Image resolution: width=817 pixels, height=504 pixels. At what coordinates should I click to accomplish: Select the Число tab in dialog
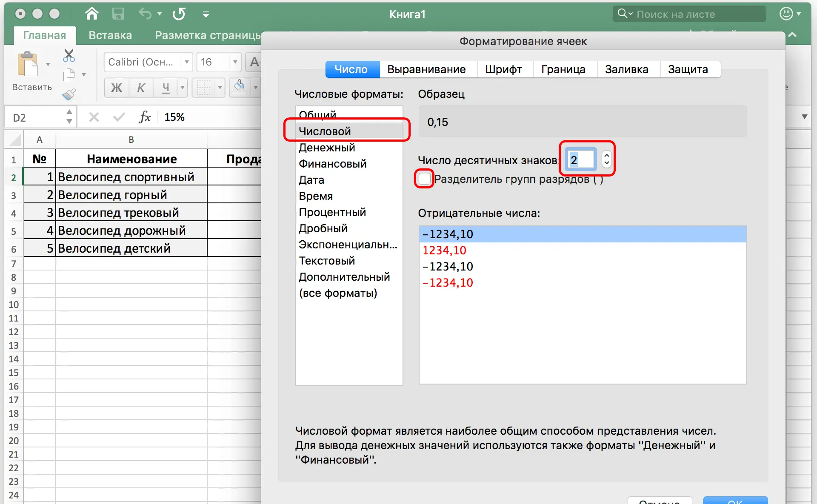[x=352, y=69]
